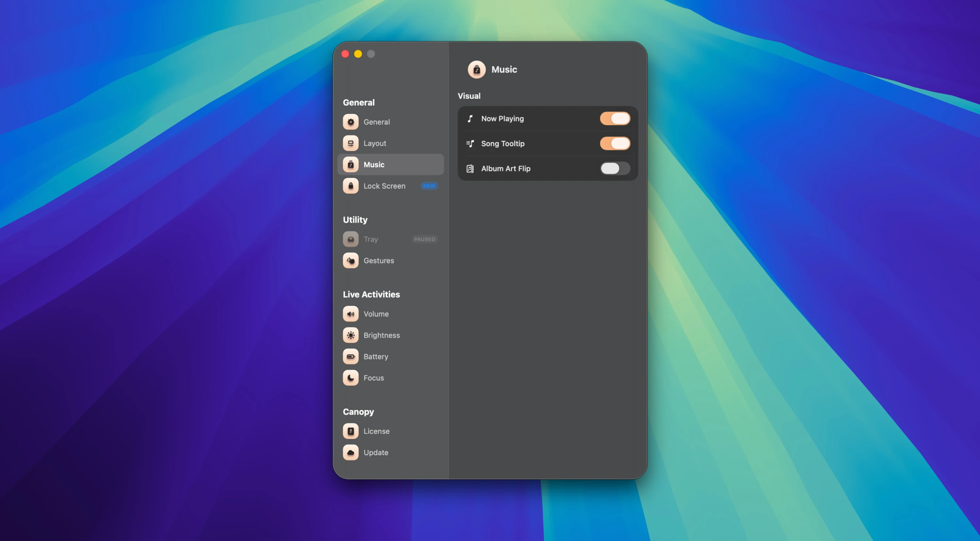Click the License badge icon

coord(351,431)
